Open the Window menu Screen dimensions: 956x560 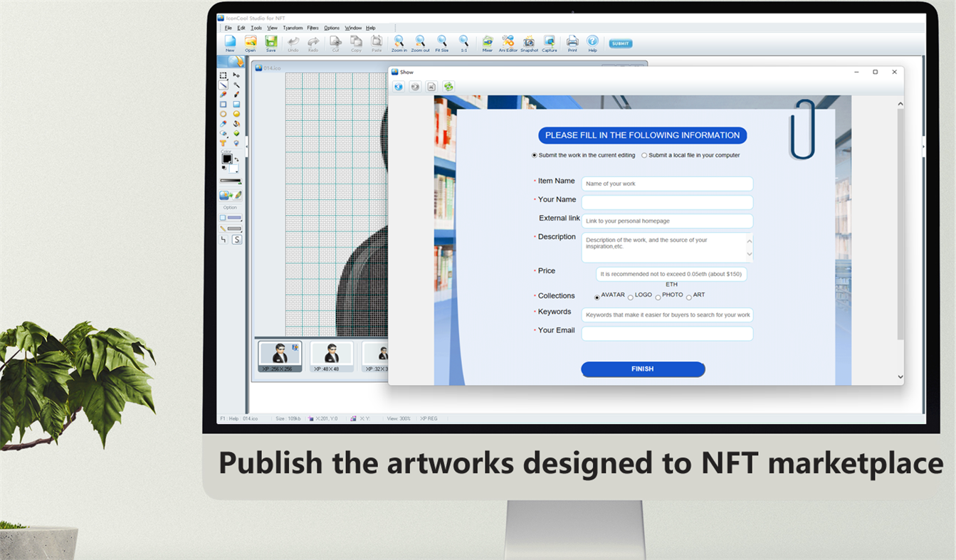coord(352,28)
